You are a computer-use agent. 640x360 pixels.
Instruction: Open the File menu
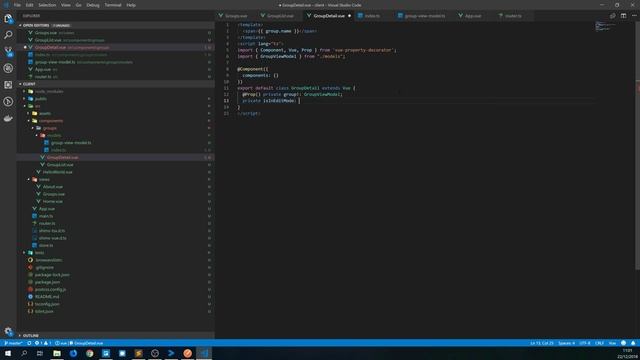(17, 5)
